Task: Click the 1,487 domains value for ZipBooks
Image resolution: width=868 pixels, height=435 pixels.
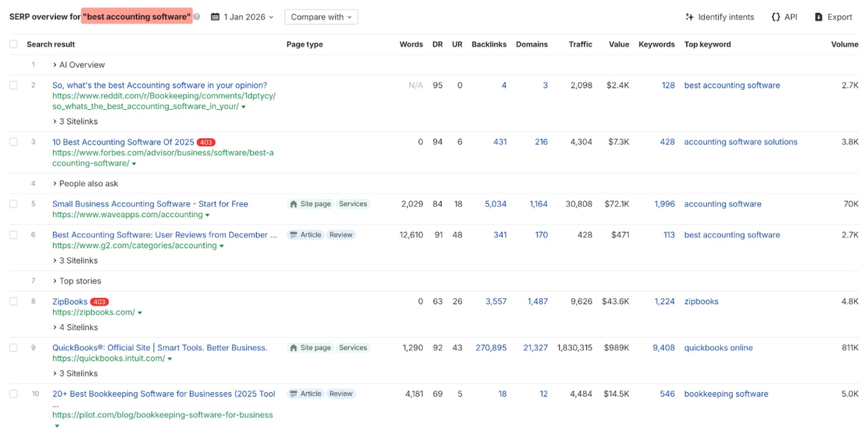Action: tap(537, 302)
